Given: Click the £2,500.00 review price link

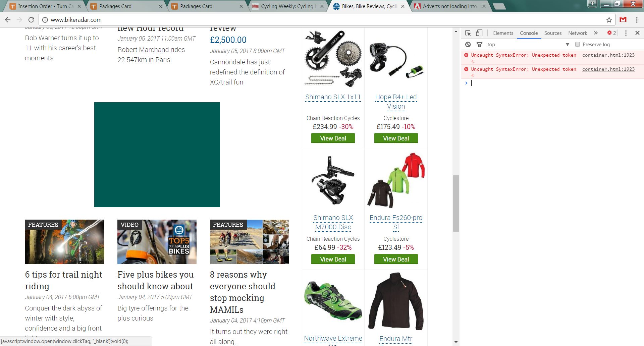Looking at the screenshot, I should 228,40.
